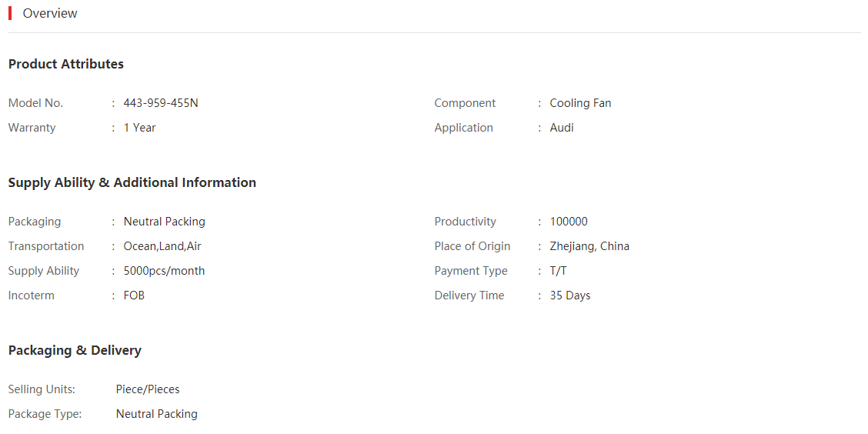868x434 pixels.
Task: Click the Payment Type label
Action: tap(471, 271)
